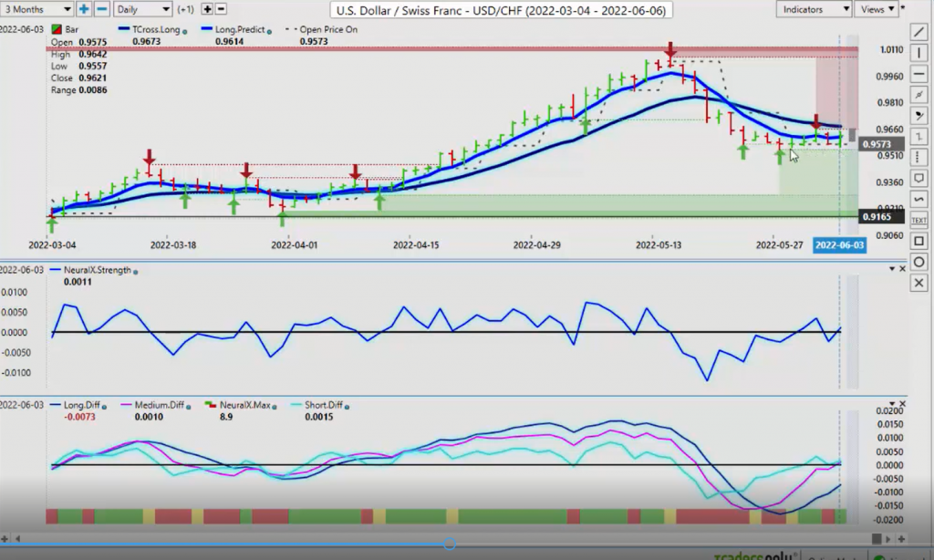Click the Long.Diff legend label
Viewport: 934px width, 560px height.
coord(81,405)
